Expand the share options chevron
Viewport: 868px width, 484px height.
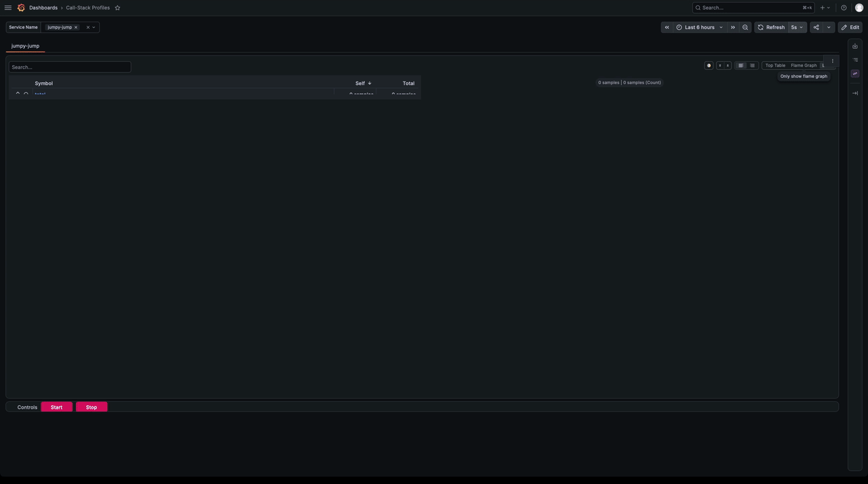pyautogui.click(x=829, y=27)
